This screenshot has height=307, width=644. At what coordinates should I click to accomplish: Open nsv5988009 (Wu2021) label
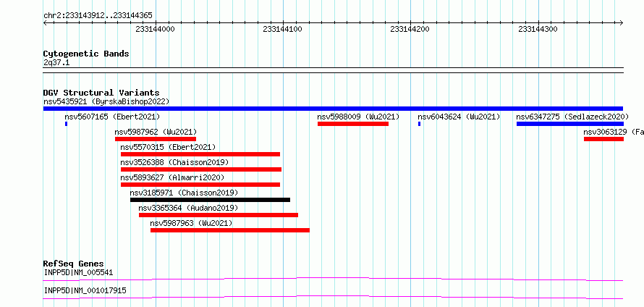358,117
